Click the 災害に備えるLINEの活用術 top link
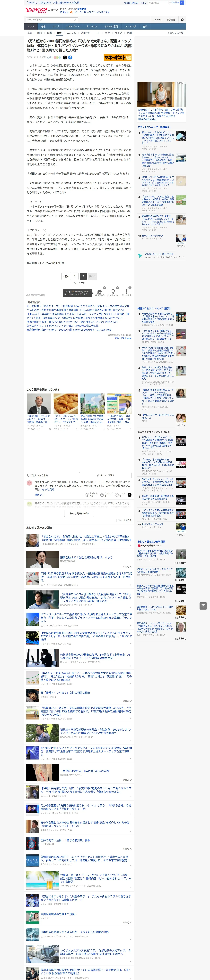This screenshot has width=210, height=980. (x=66, y=3)
